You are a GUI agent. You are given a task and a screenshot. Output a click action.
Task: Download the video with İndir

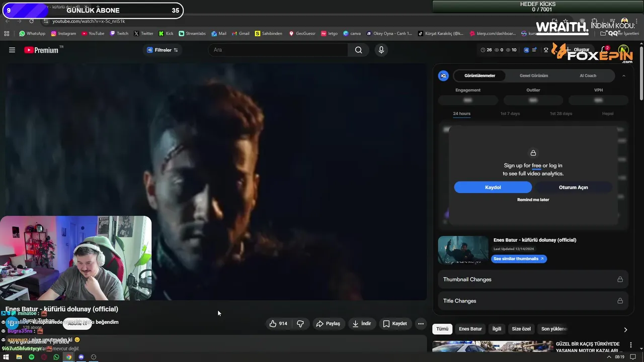point(362,324)
